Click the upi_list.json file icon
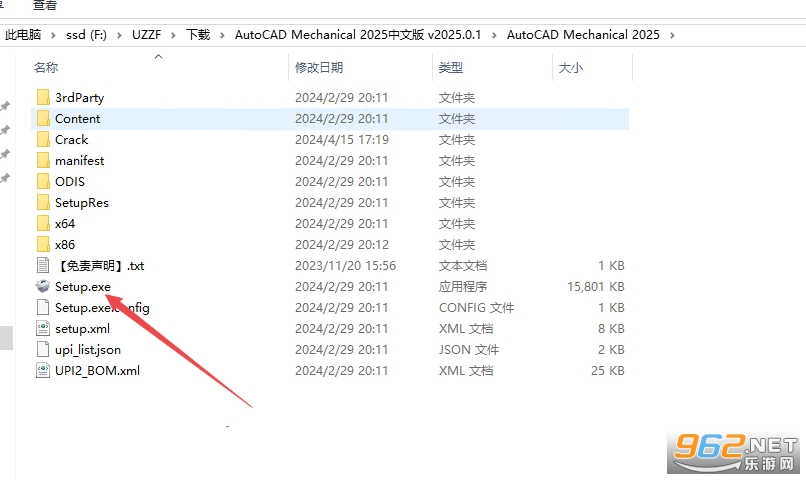 (43, 349)
